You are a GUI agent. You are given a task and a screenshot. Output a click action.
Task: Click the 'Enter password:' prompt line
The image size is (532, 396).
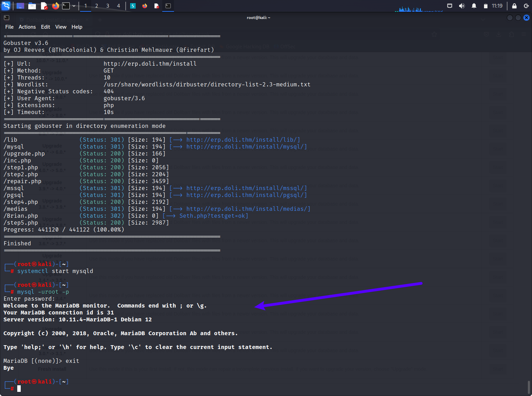[29, 299]
